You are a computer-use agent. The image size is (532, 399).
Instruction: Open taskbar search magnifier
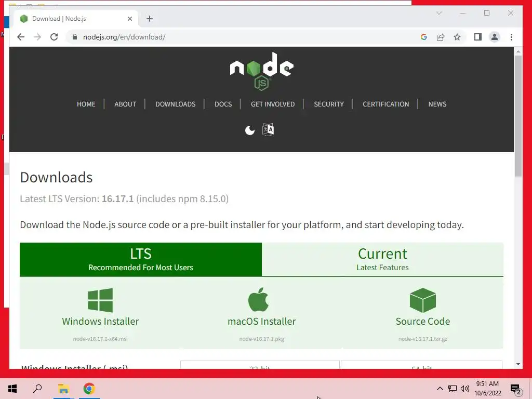37,389
